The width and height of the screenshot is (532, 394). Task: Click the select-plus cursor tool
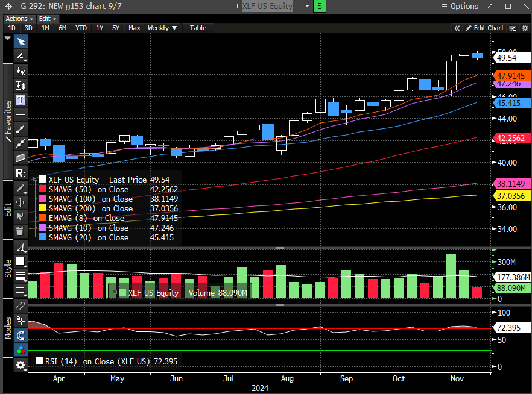21,216
